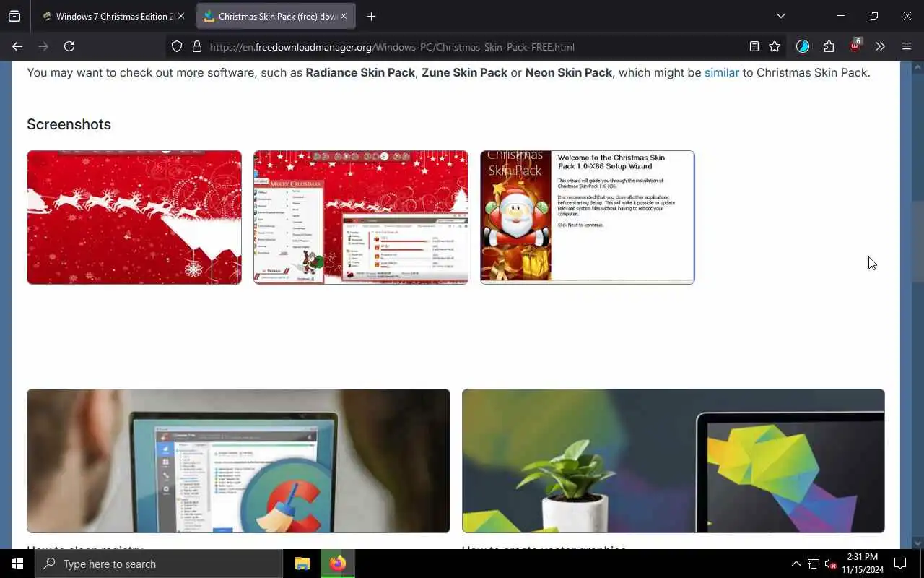924x578 pixels.
Task: Go forward one page
Action: pos(43,46)
